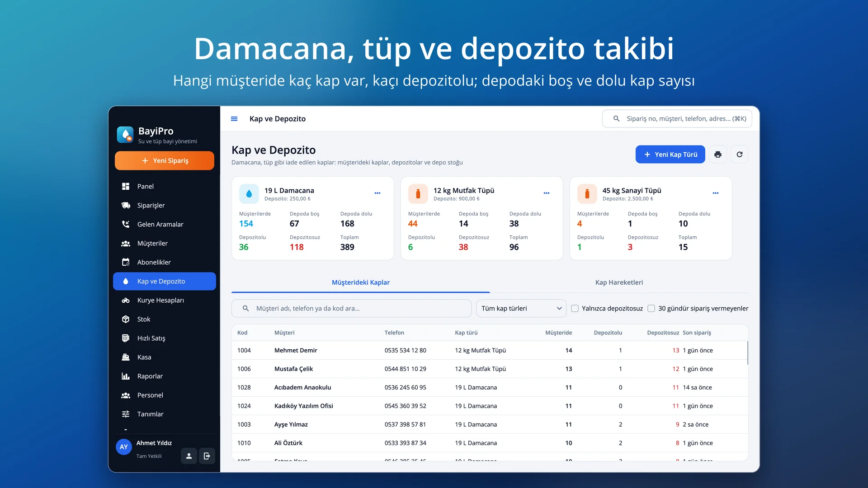Click the user profile icon at sidebar bottom

coord(189,456)
